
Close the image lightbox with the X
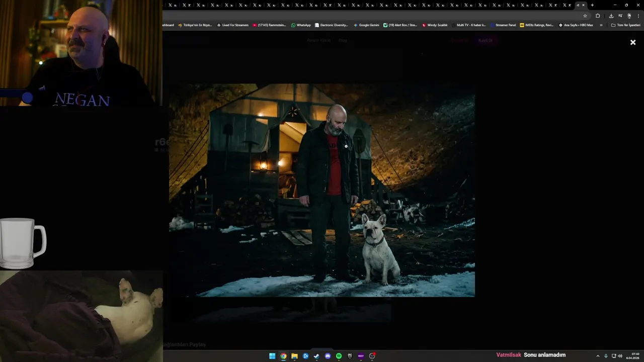tap(633, 42)
